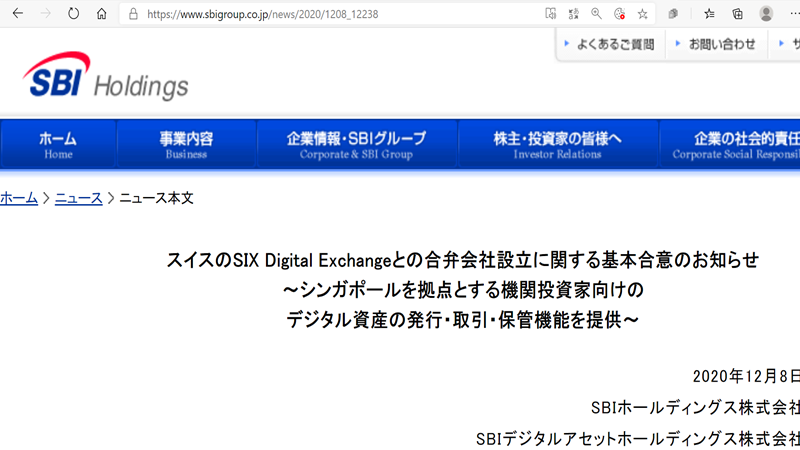Click the text SBIデジタルアセットホールディングス株式会社

pyautogui.click(x=638, y=438)
